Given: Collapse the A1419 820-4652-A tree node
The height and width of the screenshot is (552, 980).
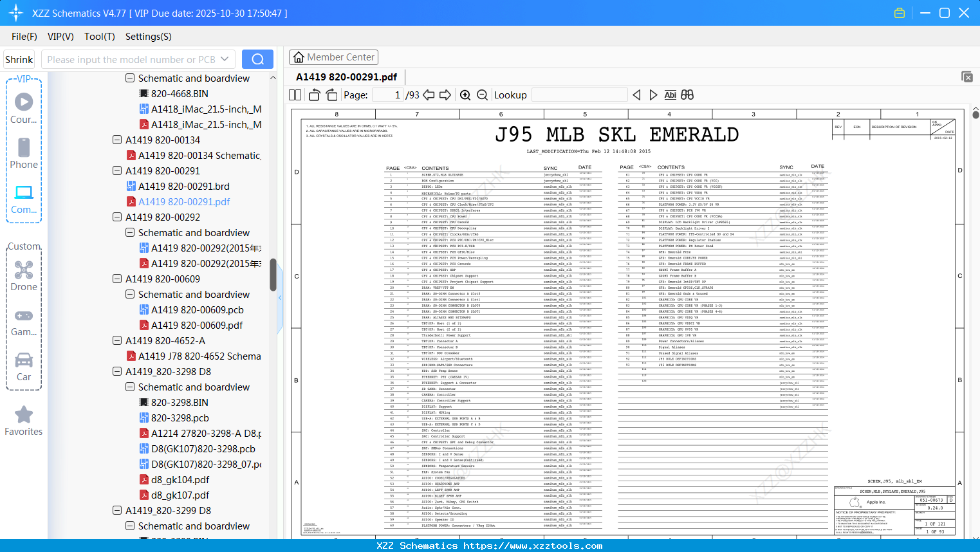Looking at the screenshot, I should (117, 341).
